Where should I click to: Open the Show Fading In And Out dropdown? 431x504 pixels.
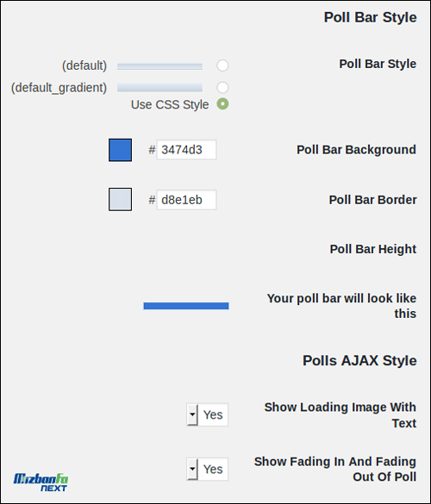(208, 469)
